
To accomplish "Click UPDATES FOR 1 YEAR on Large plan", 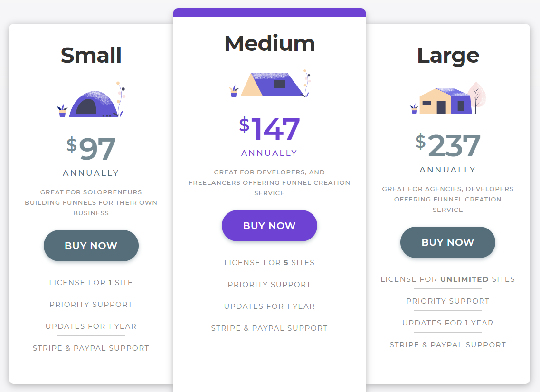I will point(448,323).
